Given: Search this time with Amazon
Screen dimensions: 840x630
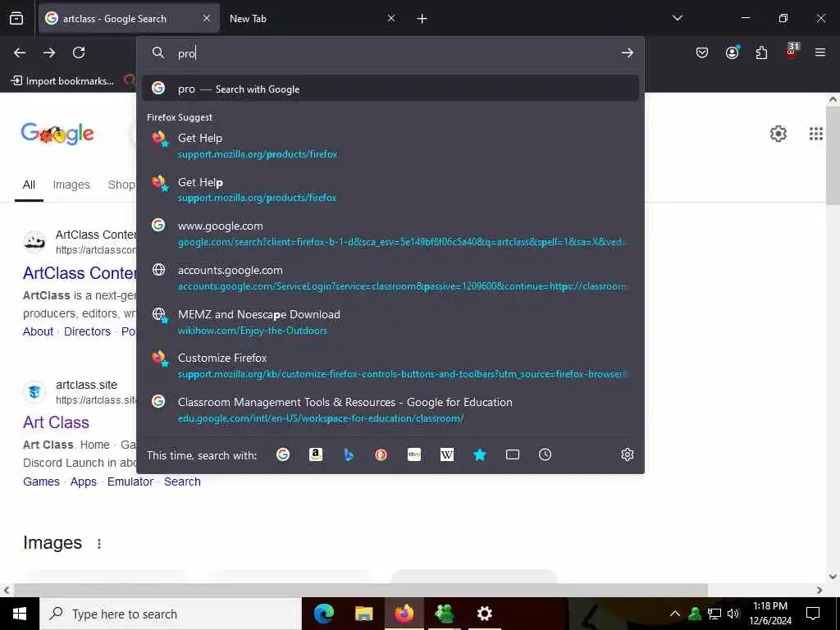Looking at the screenshot, I should point(316,454).
